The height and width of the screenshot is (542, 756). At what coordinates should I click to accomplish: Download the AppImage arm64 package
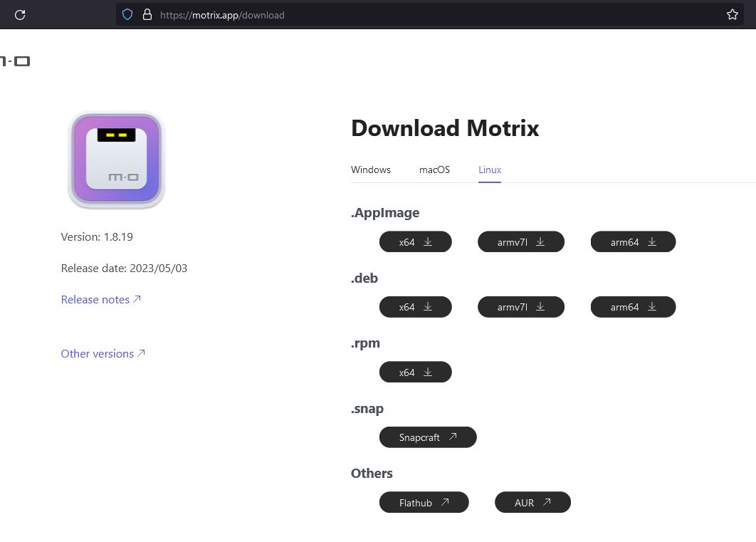[633, 241]
